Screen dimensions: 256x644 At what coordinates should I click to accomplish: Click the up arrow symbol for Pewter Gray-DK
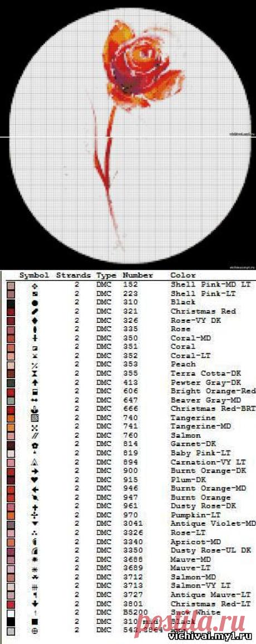point(35,382)
